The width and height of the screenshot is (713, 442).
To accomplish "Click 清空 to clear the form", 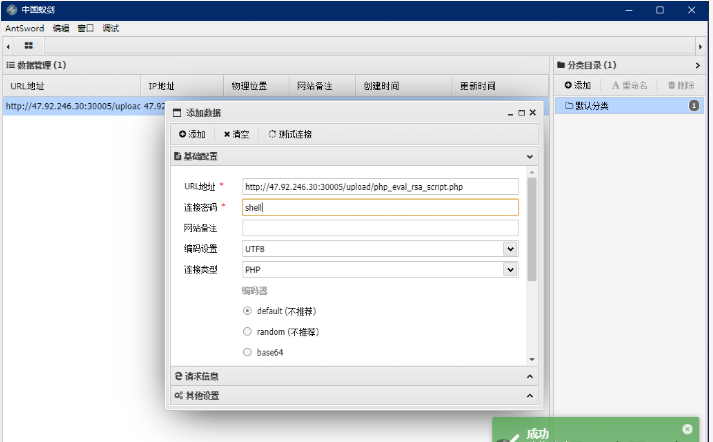I will (236, 134).
